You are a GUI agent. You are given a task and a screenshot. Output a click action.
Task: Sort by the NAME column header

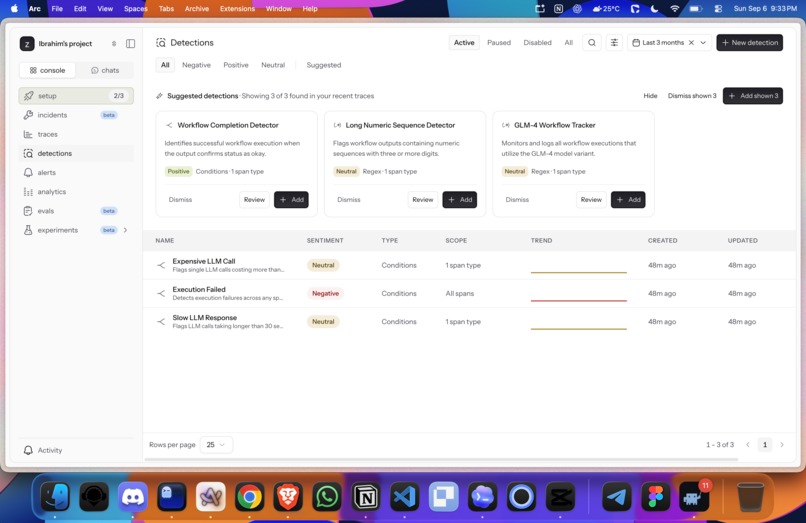(164, 241)
